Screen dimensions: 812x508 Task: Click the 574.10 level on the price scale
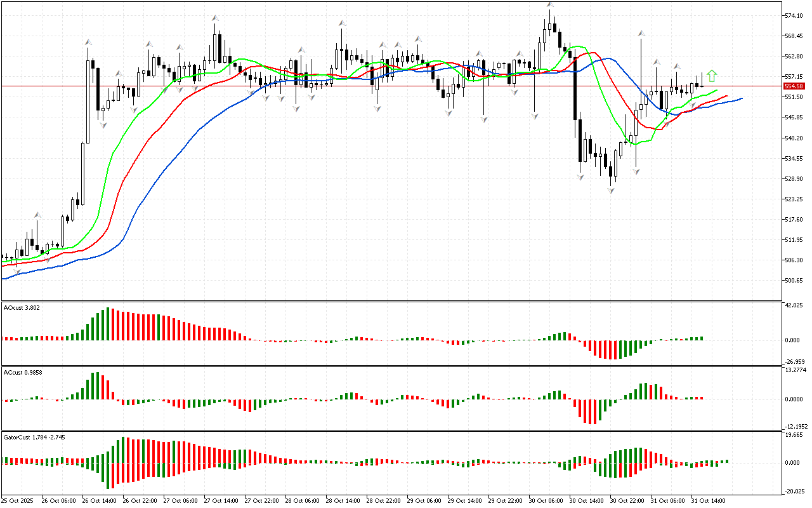click(x=794, y=16)
